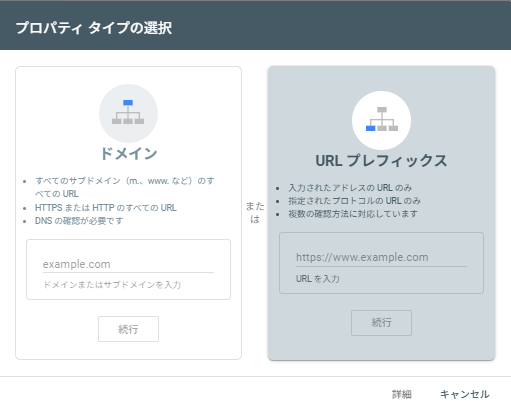Click the text '指定されたプロトコルの URL のみ'
Screen dimensions: 511x410
[354, 201]
